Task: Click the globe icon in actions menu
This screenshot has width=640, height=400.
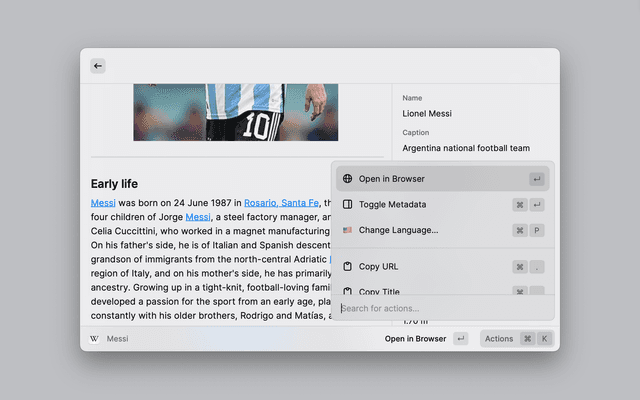Action: point(347,179)
